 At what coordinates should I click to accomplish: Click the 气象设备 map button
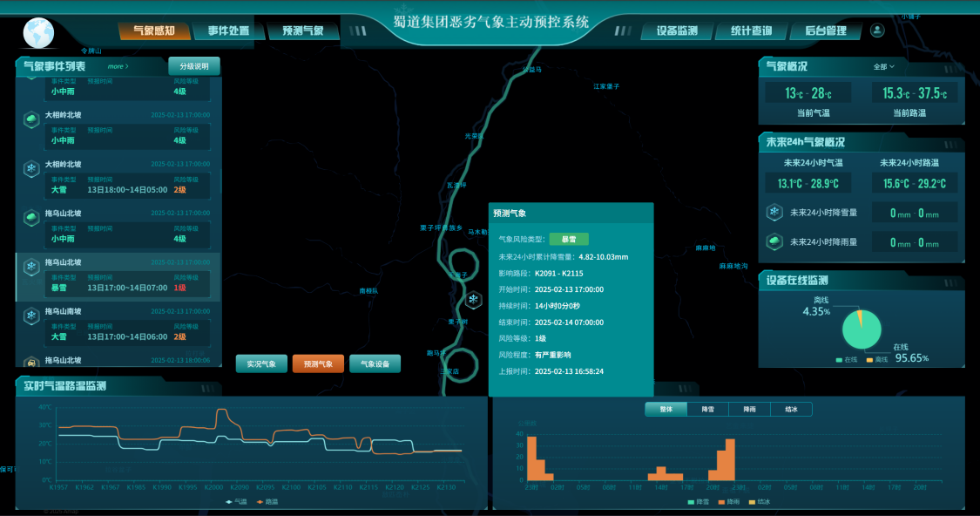[x=375, y=364]
